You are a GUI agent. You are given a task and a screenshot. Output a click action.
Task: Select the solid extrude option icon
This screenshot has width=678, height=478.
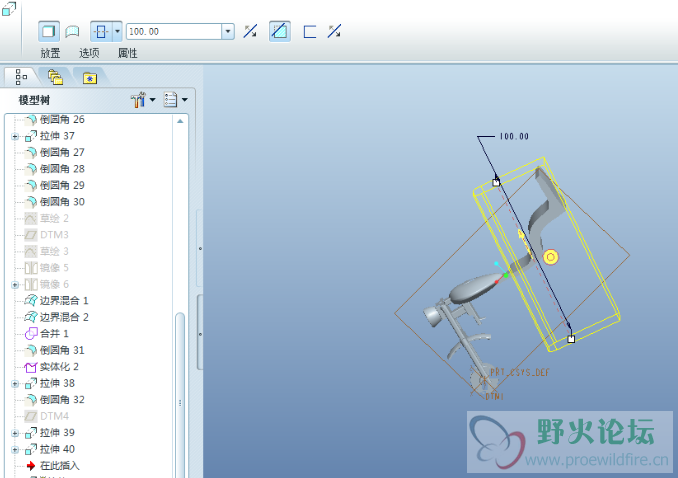click(x=48, y=32)
